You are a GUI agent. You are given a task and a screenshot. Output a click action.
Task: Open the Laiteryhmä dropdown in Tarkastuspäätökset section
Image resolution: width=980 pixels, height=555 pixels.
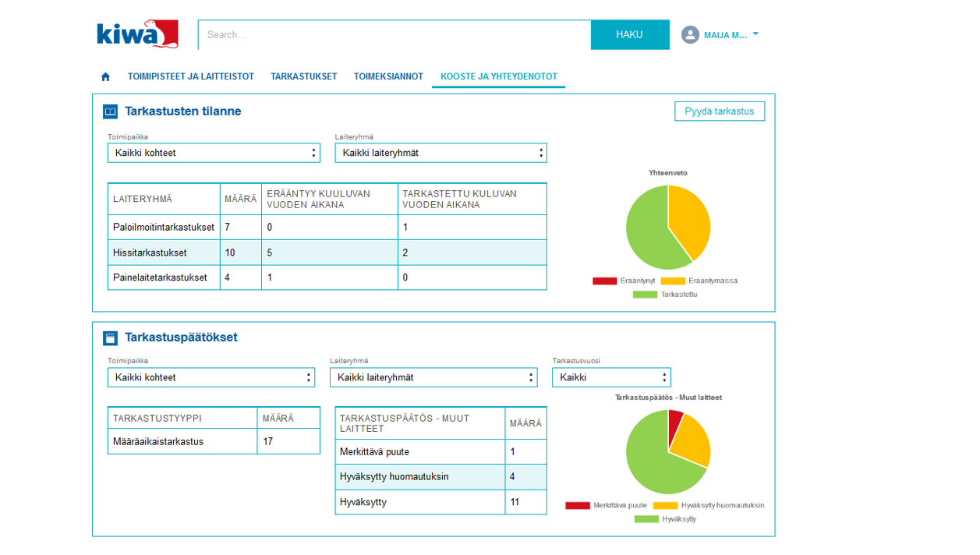(x=433, y=376)
